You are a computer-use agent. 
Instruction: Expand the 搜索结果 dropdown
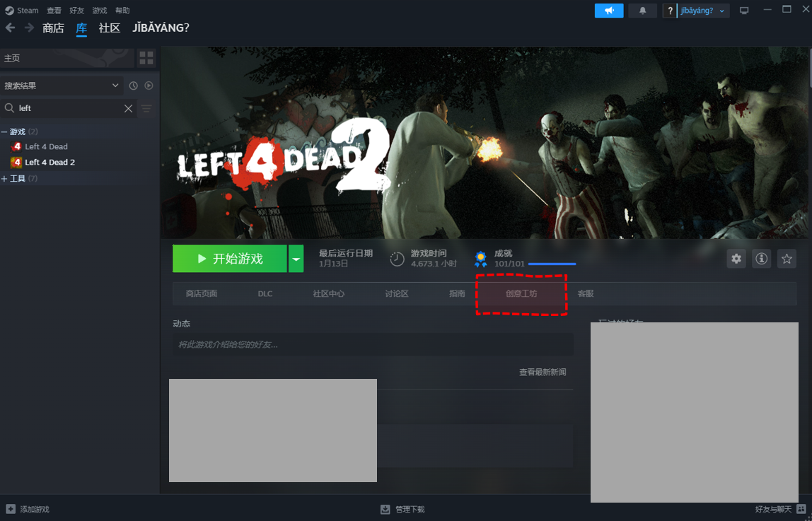click(x=62, y=86)
